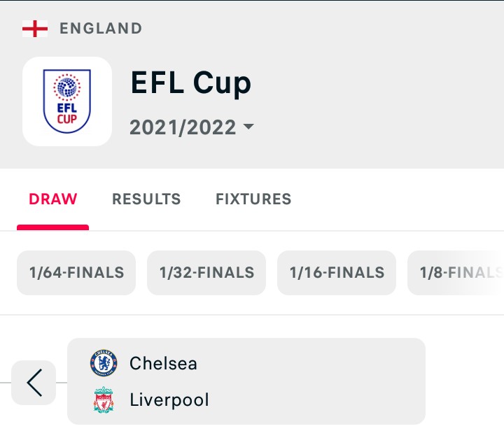Viewport: 504px width, 431px height.
Task: Click the EFL Cup logo
Action: [67, 101]
